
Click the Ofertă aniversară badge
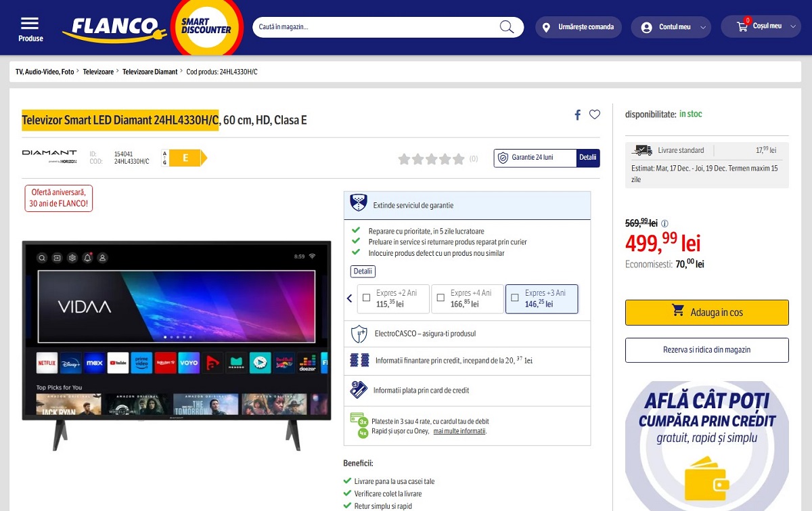click(59, 198)
